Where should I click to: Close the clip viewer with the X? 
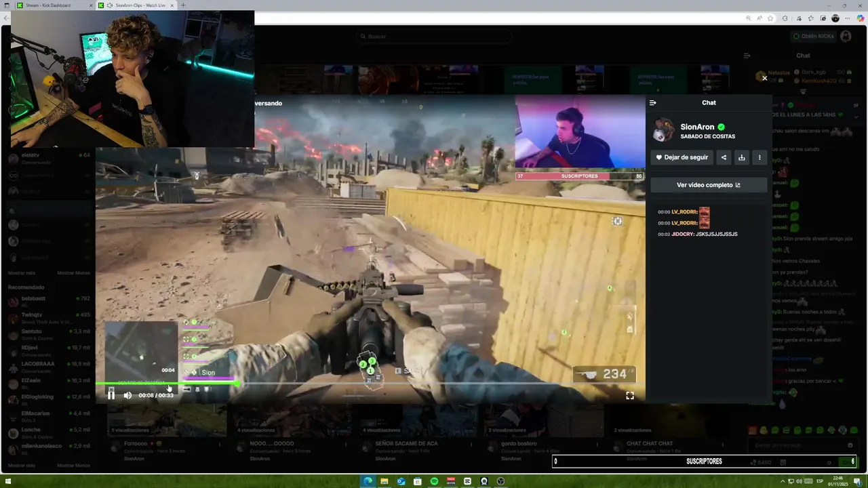point(764,79)
